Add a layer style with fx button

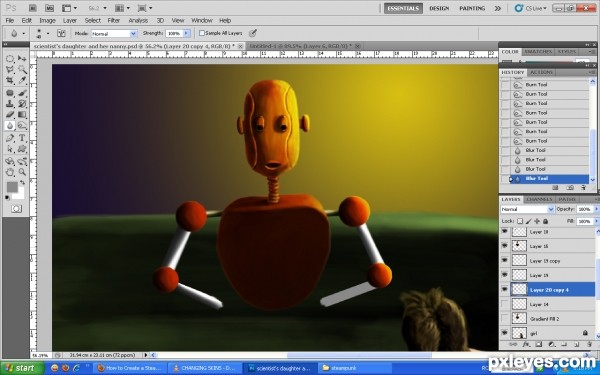tap(526, 344)
